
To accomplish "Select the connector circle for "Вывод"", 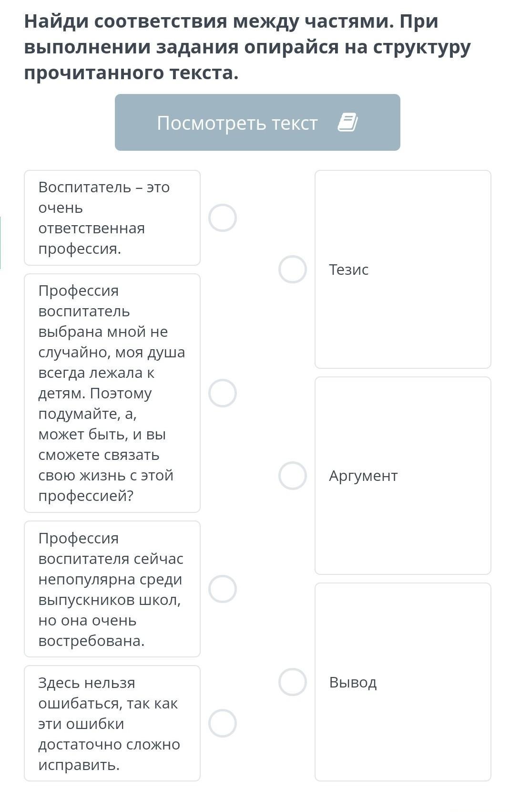I will [293, 682].
